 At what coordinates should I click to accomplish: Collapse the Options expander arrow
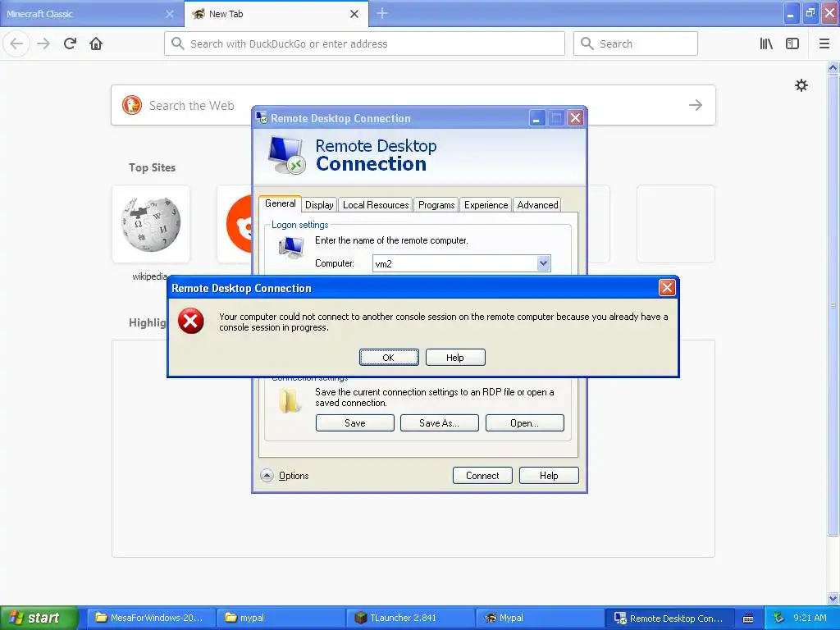click(x=267, y=475)
